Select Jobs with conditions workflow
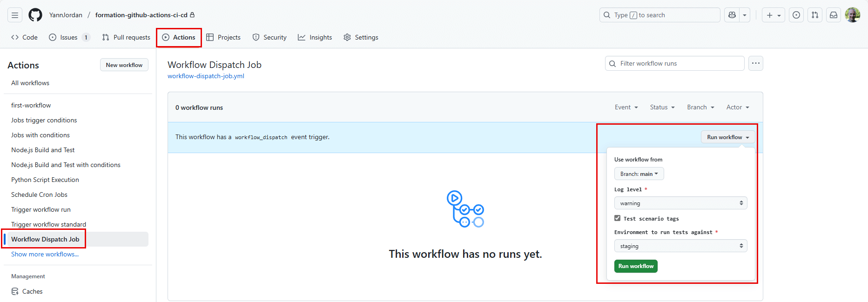Image resolution: width=868 pixels, height=302 pixels. point(40,135)
